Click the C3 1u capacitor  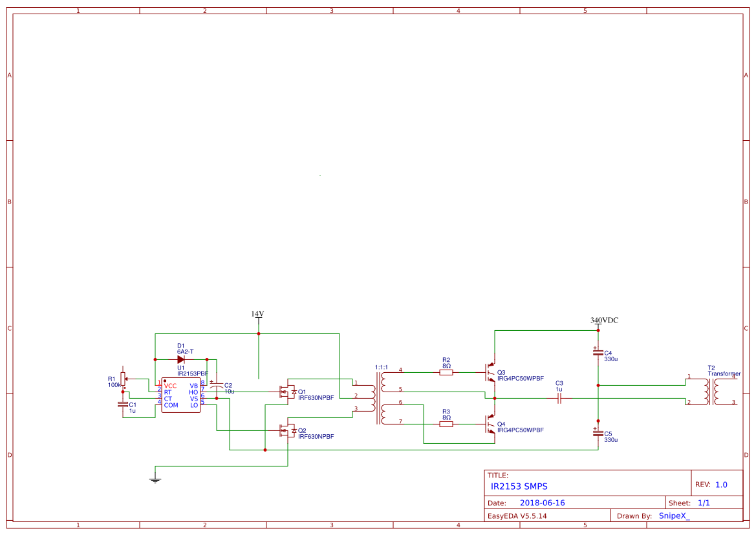[559, 398]
